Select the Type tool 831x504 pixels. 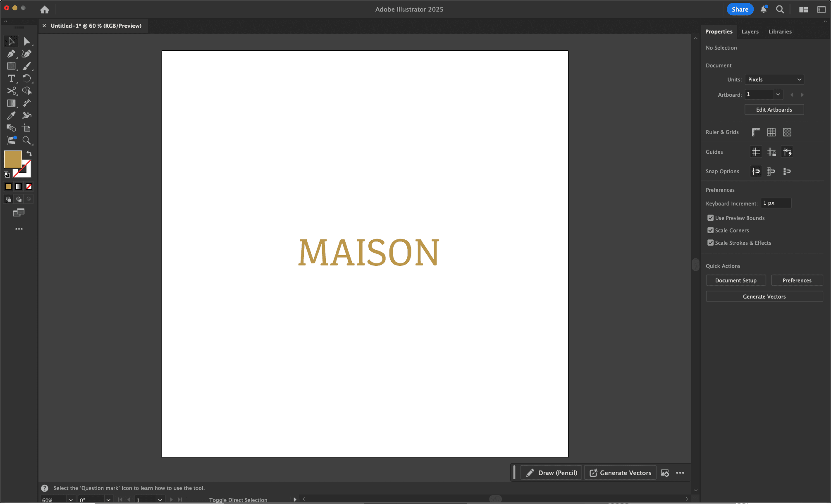coord(11,79)
